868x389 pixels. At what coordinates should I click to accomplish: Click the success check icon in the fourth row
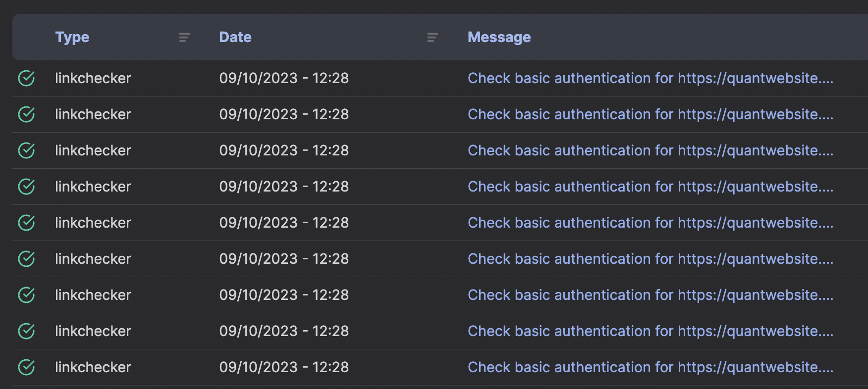coord(26,187)
